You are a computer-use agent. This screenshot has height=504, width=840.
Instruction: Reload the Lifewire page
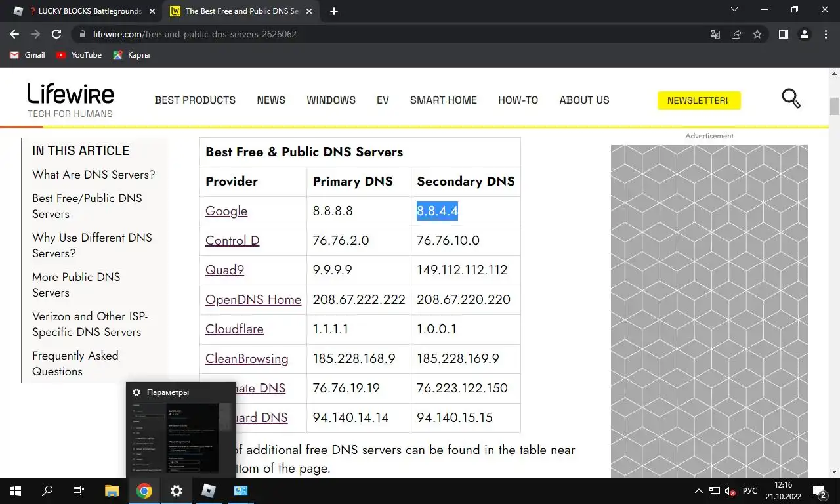pos(56,34)
